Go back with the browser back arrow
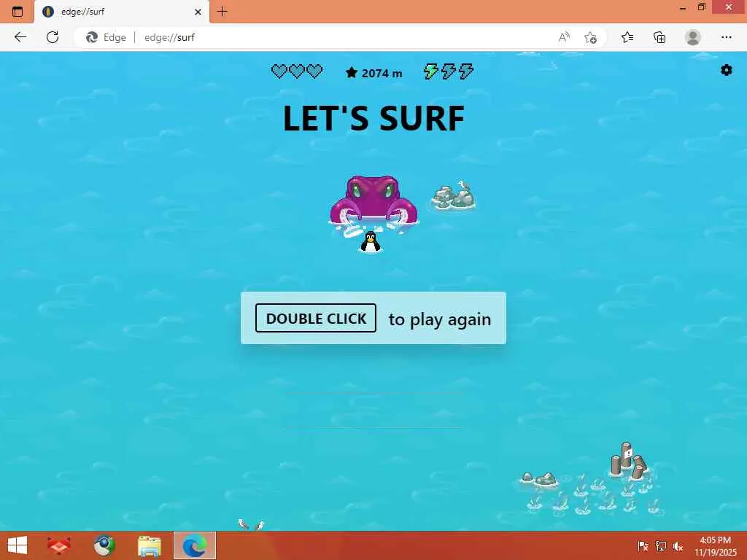Screen dimensions: 747x560 (x=20, y=37)
